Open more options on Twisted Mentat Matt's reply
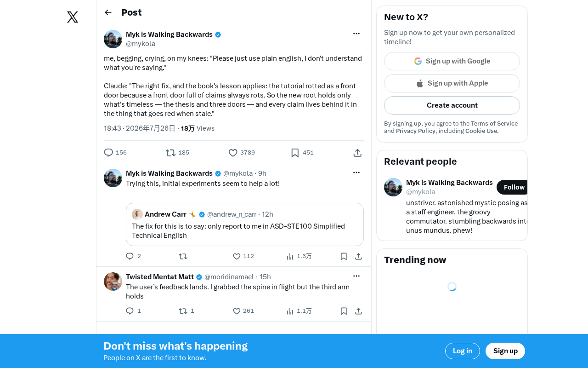 click(x=356, y=276)
